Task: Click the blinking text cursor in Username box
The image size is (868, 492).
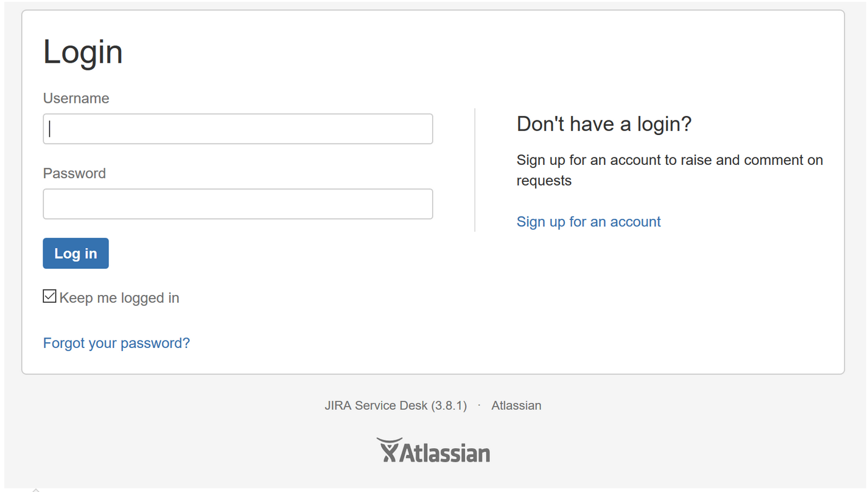Action: 50,129
